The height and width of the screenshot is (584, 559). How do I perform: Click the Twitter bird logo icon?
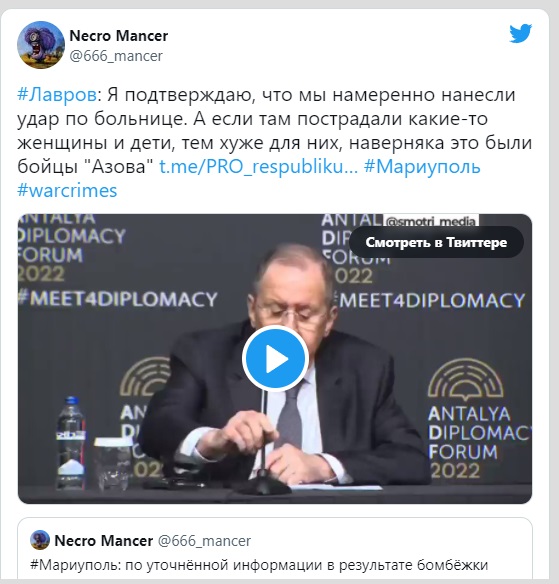[520, 34]
